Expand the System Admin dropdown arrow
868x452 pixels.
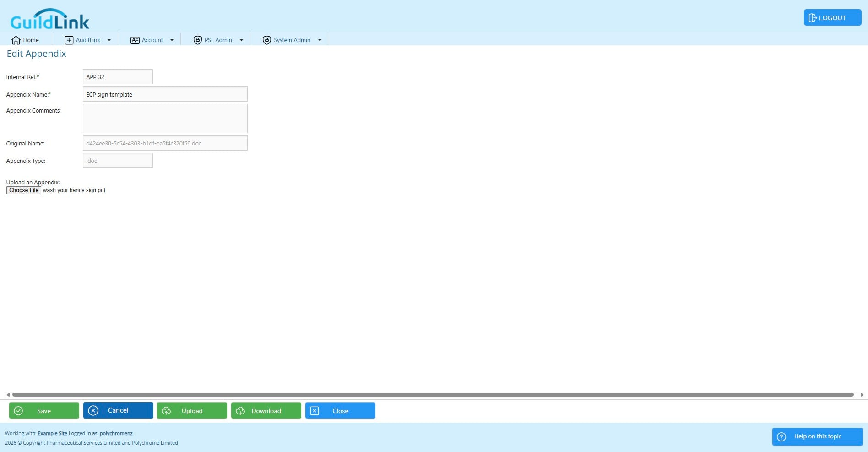tap(320, 40)
